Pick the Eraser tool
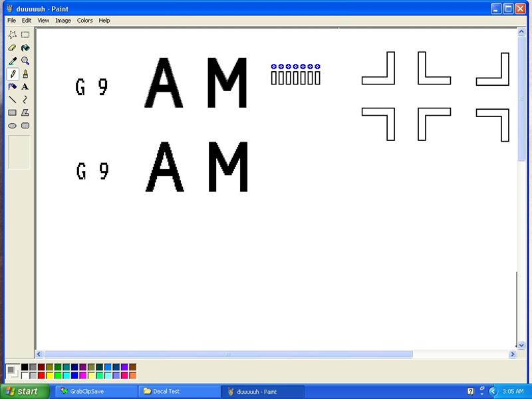This screenshot has width=532, height=399. click(13, 48)
